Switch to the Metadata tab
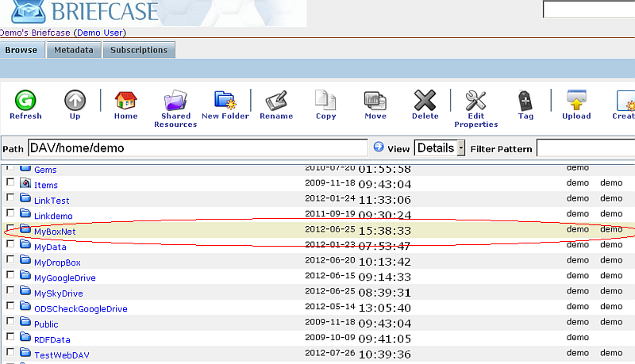The height and width of the screenshot is (364, 635). 74,50
